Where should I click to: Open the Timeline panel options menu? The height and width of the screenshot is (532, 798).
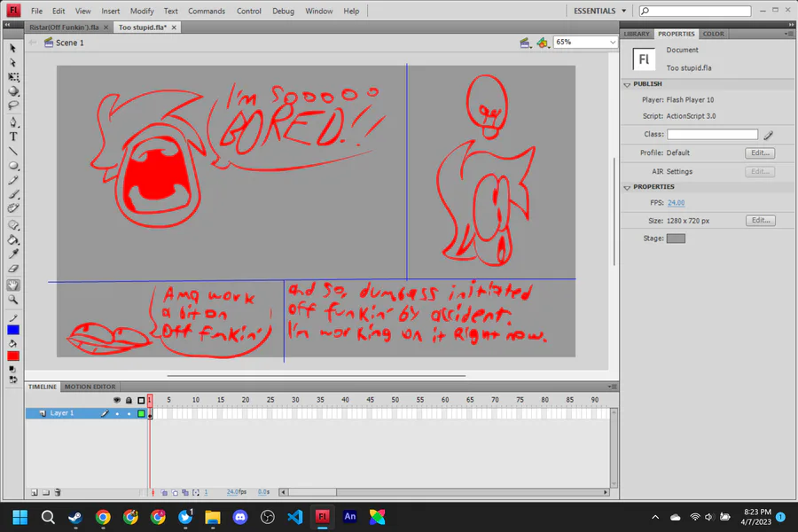click(x=612, y=387)
